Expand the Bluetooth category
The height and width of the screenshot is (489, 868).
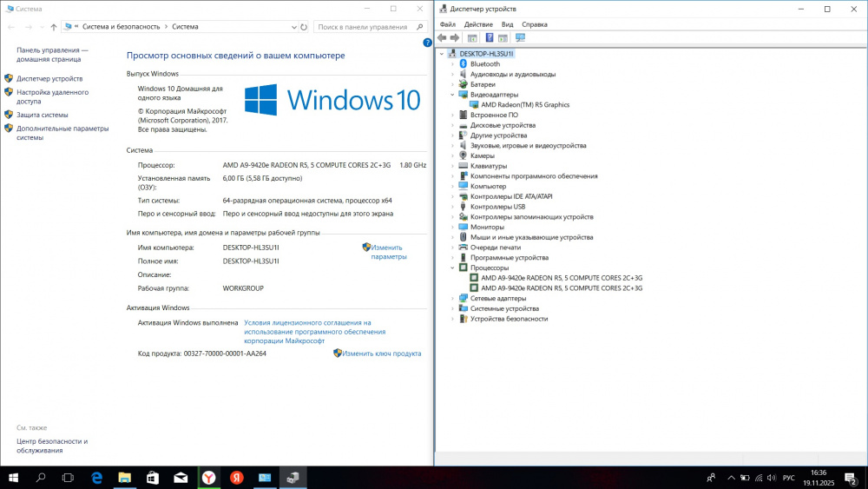click(x=452, y=64)
